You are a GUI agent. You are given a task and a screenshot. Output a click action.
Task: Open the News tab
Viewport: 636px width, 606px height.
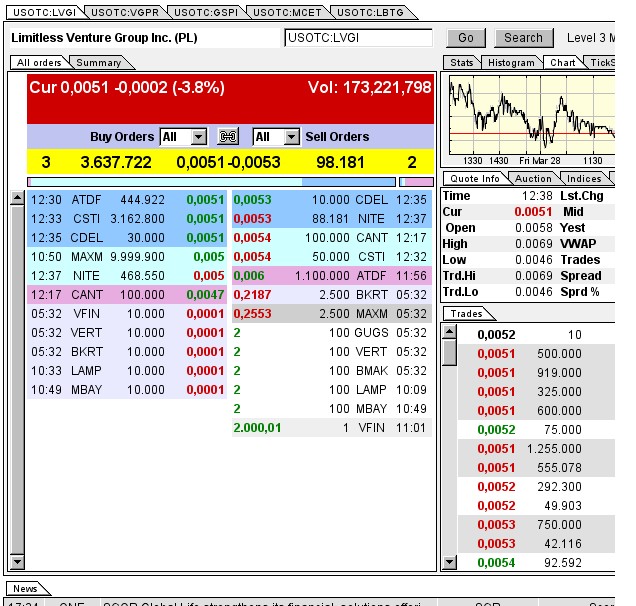click(25, 589)
